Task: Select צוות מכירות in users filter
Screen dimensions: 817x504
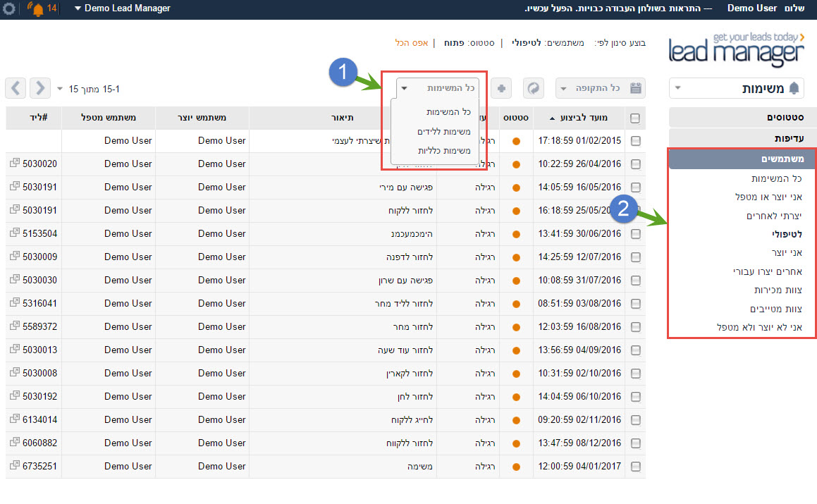Action: 778,290
